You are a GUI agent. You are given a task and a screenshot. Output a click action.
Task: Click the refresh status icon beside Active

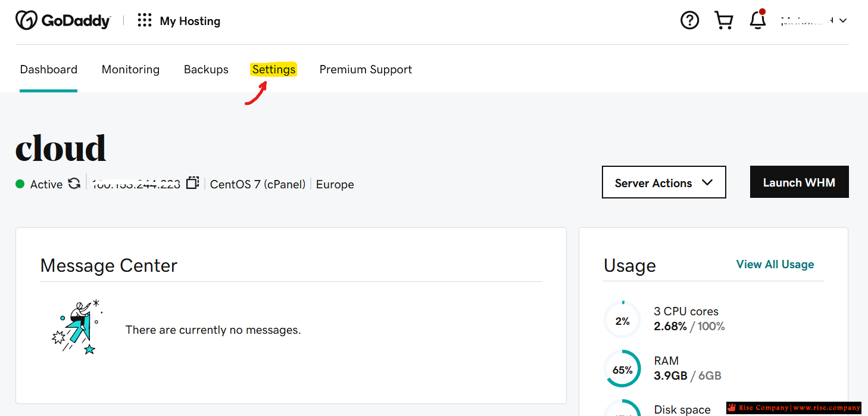(x=74, y=184)
